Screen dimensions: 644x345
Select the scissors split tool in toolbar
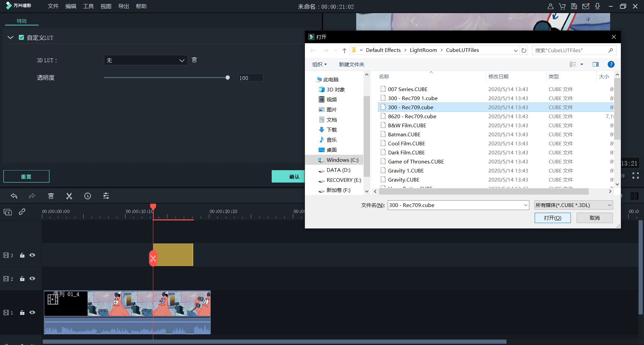click(69, 196)
